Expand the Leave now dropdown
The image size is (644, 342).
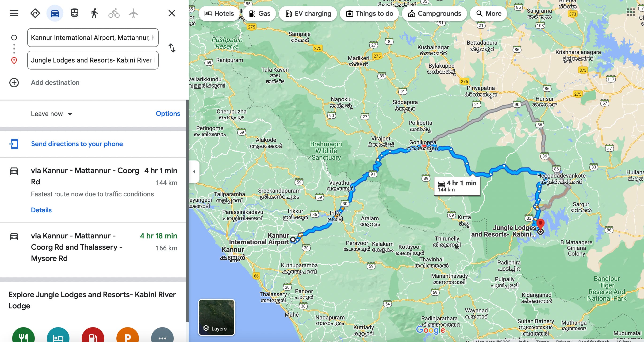tap(51, 114)
